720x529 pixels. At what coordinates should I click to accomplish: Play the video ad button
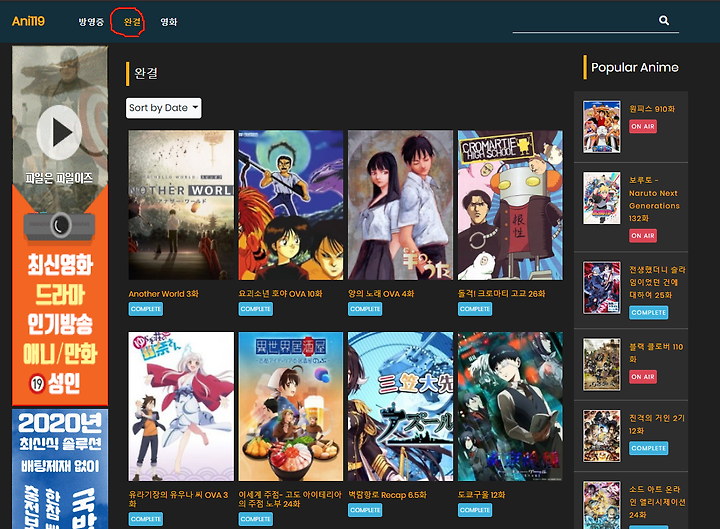coord(59,133)
